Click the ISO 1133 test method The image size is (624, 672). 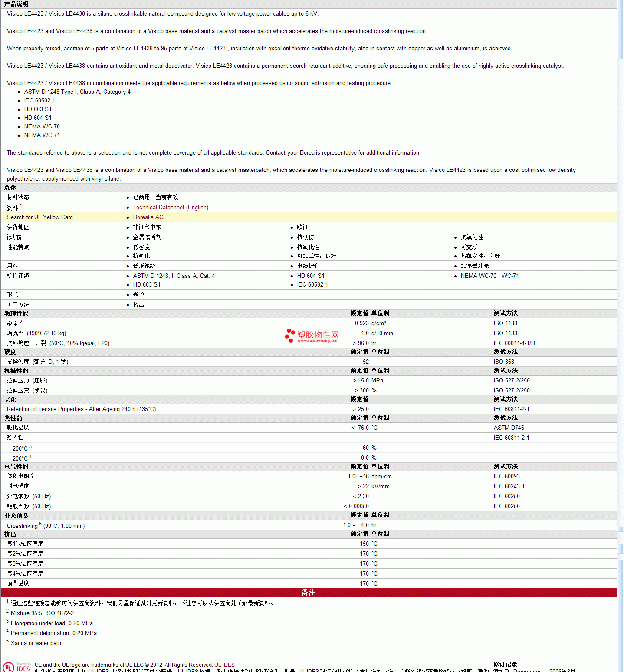(506, 333)
